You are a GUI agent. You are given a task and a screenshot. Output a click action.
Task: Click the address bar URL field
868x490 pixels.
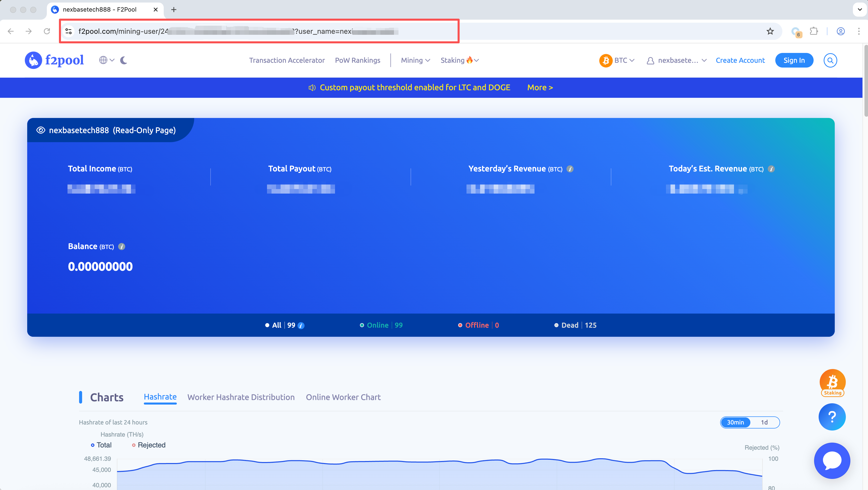(x=236, y=31)
